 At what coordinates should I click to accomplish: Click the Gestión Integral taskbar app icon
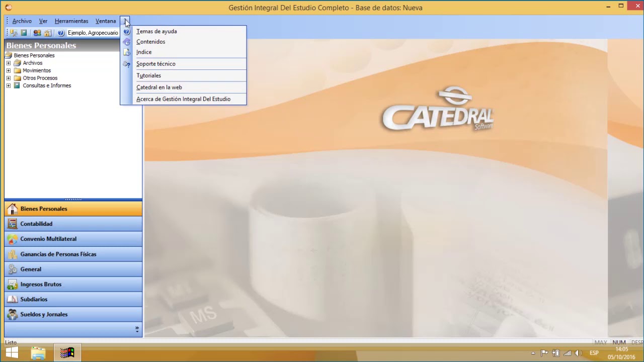point(67,353)
